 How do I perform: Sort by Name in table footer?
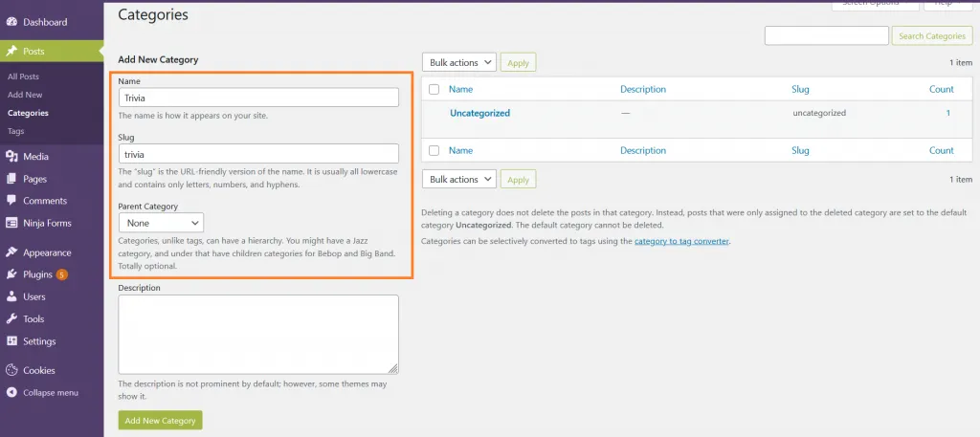(x=460, y=150)
